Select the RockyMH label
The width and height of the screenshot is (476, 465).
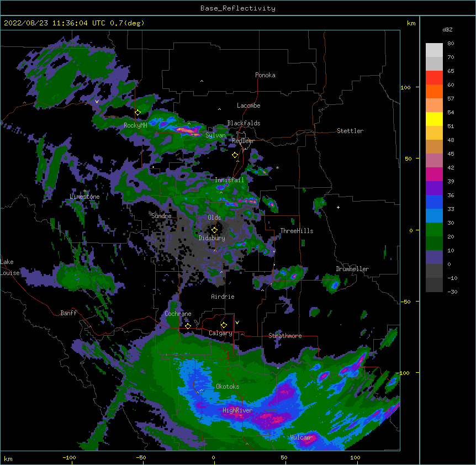pyautogui.click(x=135, y=125)
